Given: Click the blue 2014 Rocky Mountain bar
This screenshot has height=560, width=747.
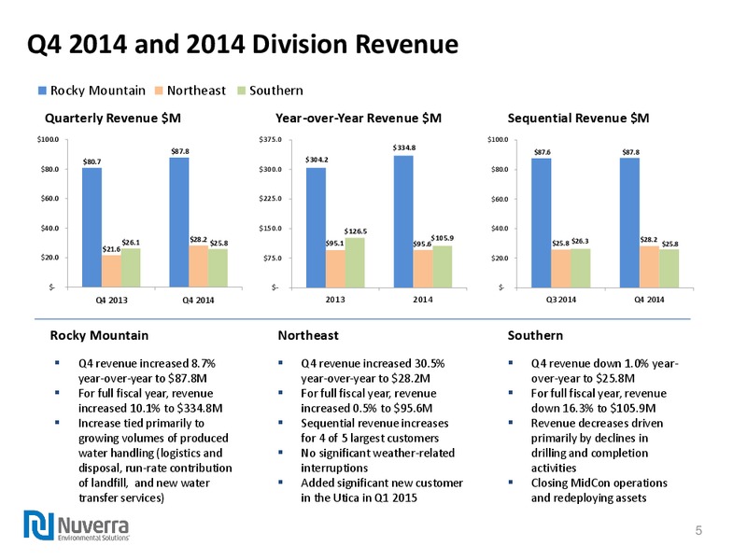Looking at the screenshot, I should (403, 221).
